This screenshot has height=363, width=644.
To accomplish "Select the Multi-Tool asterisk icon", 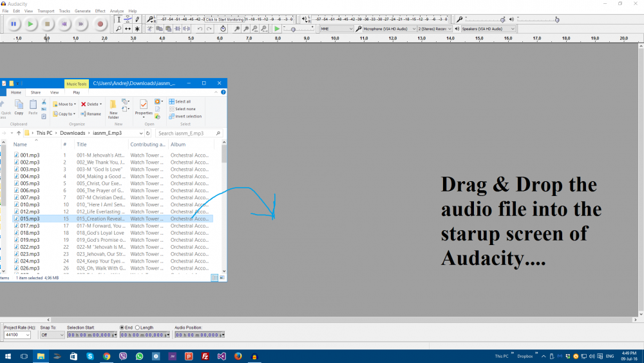I will pos(137,29).
